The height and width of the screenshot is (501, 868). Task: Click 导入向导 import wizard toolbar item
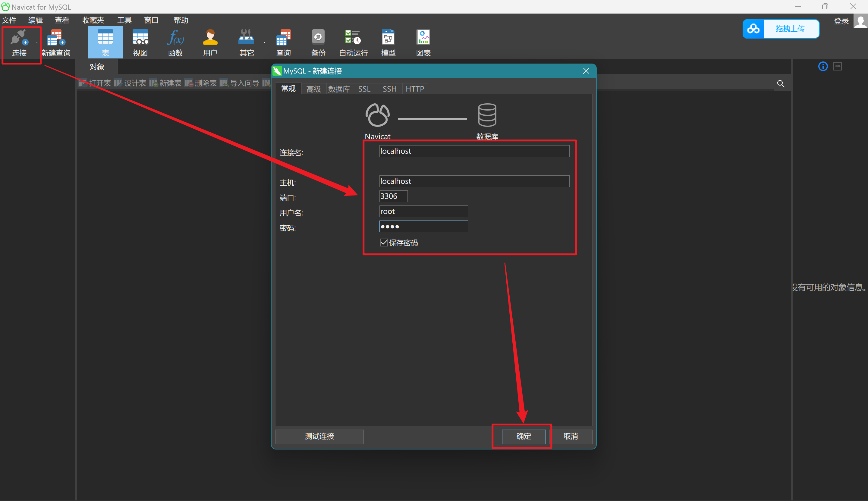(x=240, y=83)
